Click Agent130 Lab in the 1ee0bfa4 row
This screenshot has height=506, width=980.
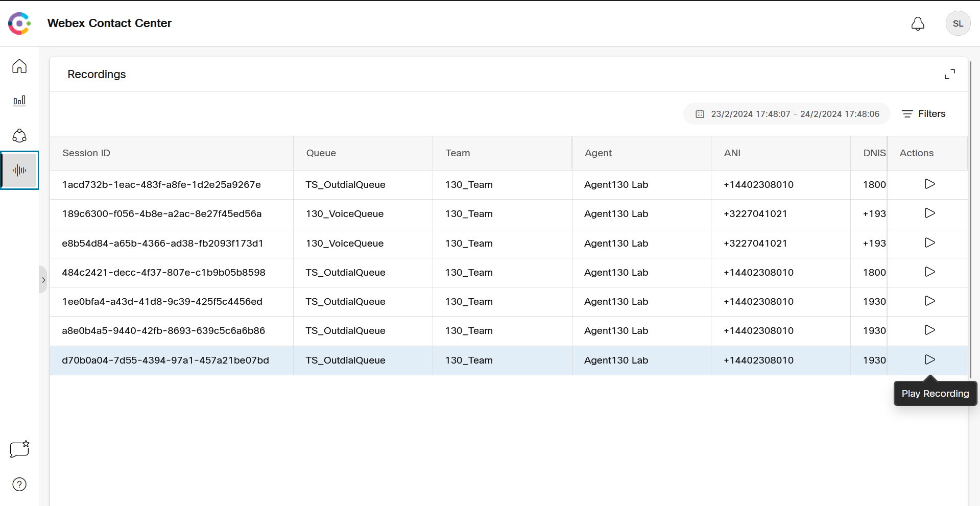click(616, 302)
